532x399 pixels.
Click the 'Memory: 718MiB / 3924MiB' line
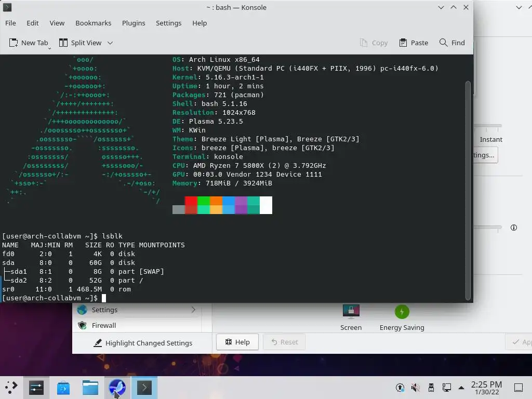222,183
